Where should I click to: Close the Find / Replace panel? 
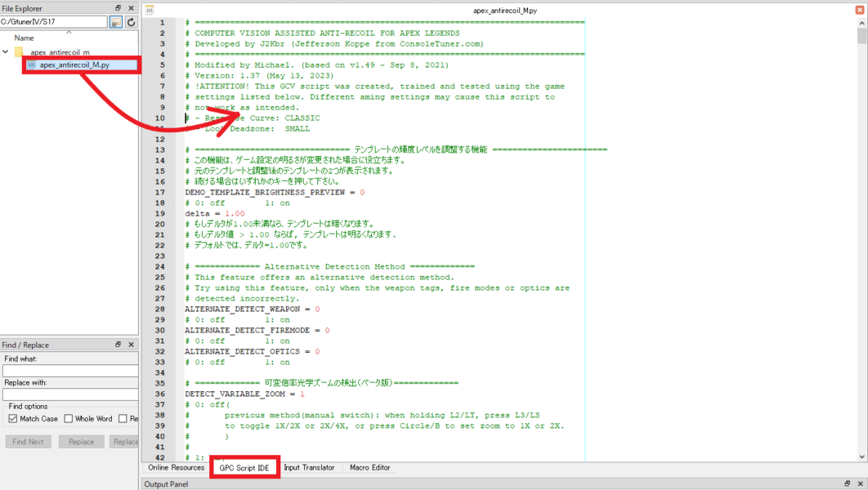click(x=131, y=345)
